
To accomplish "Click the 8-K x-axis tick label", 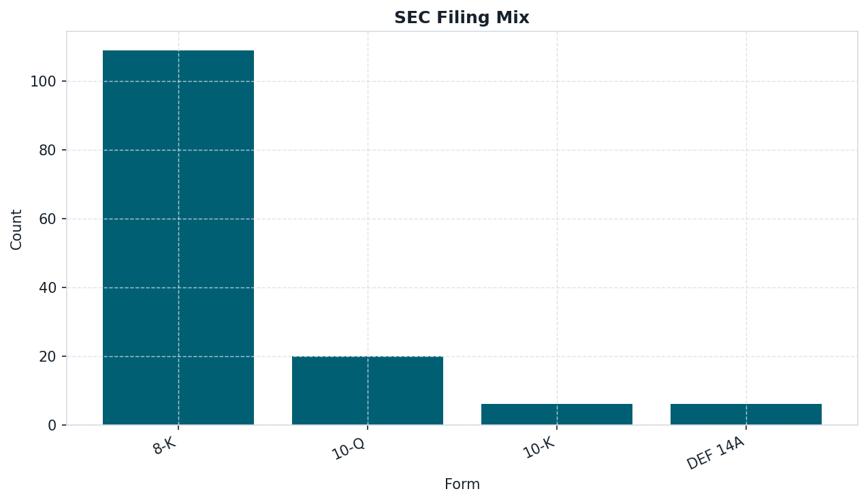I will 165,447.
